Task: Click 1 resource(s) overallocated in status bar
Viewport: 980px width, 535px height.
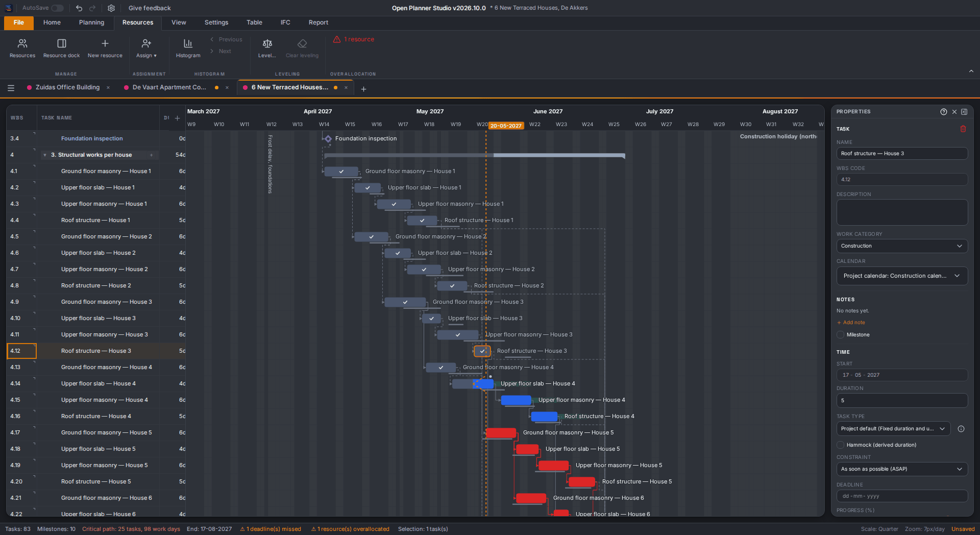Action: click(x=350, y=529)
